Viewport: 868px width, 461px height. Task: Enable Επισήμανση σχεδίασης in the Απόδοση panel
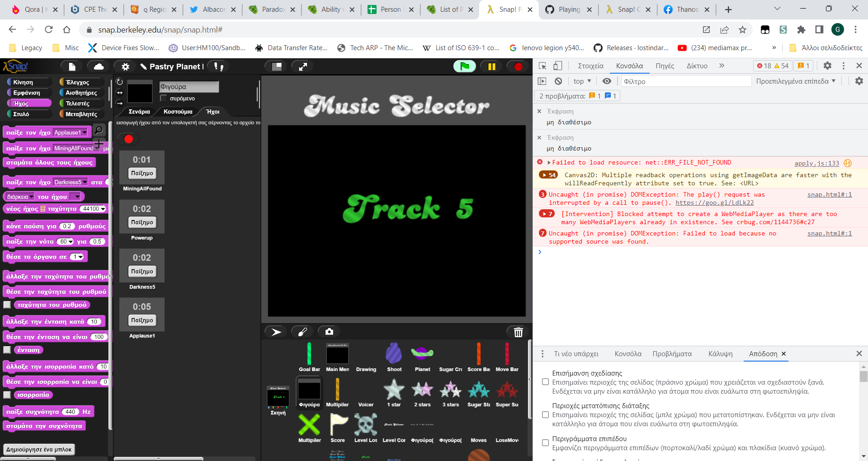click(x=545, y=382)
